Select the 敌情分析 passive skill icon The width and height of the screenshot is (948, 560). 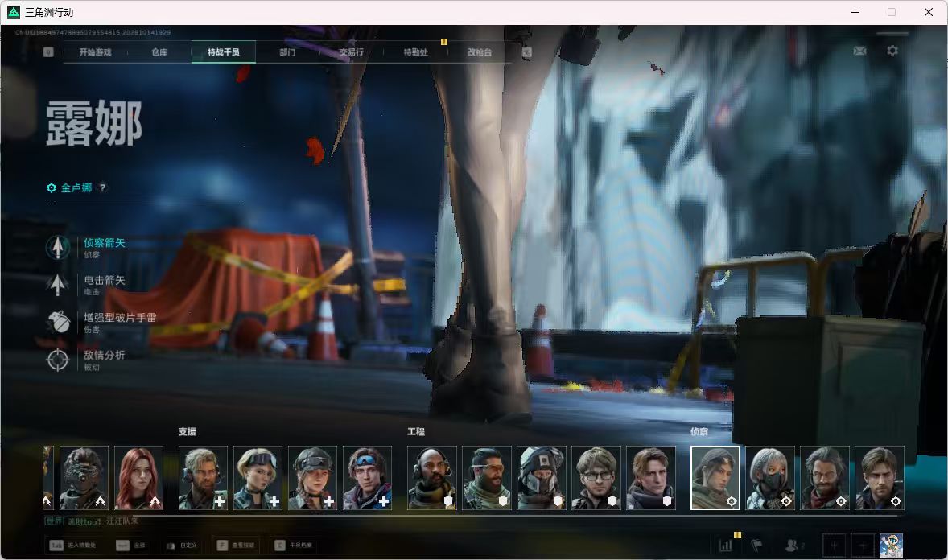(x=58, y=360)
